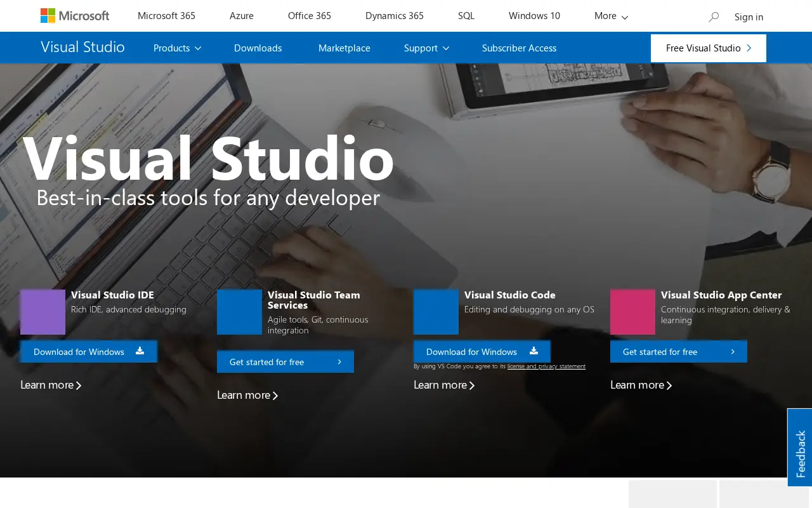Screen dimensions: 812x508
Task: Click the blue Visual Studio Code tile
Action: click(436, 312)
